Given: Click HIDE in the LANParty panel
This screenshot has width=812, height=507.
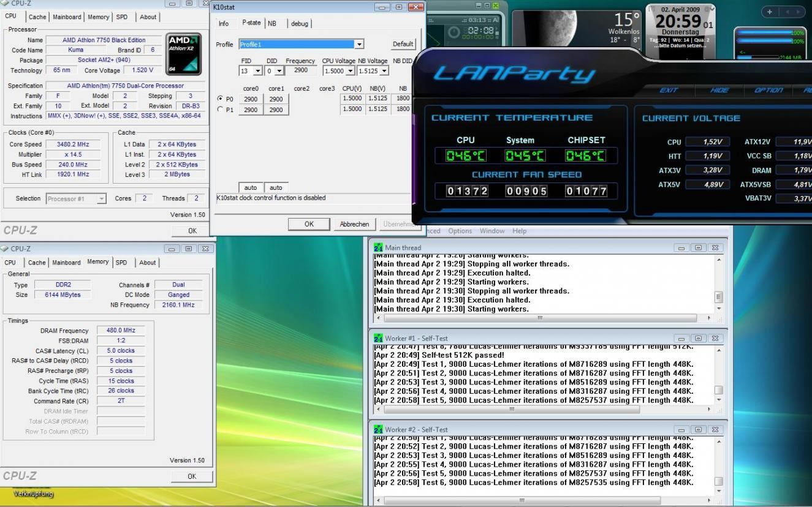Looking at the screenshot, I should tap(719, 89).
